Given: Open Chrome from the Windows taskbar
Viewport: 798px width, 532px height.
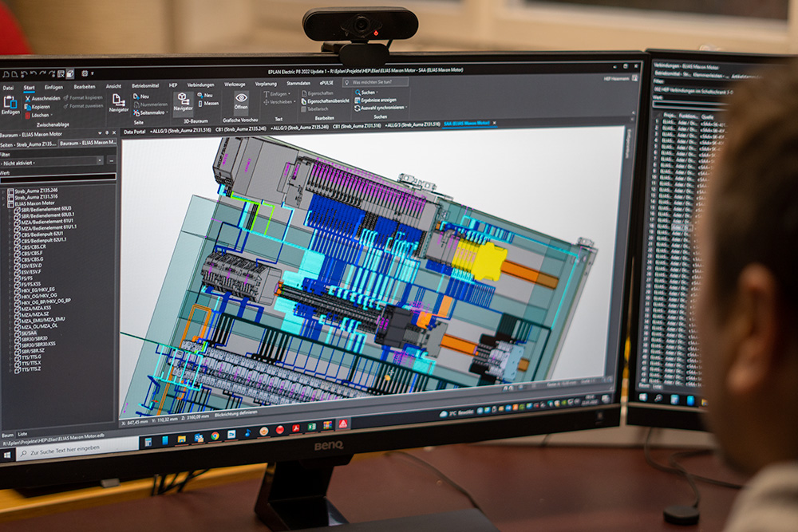Looking at the screenshot, I should coord(215,435).
